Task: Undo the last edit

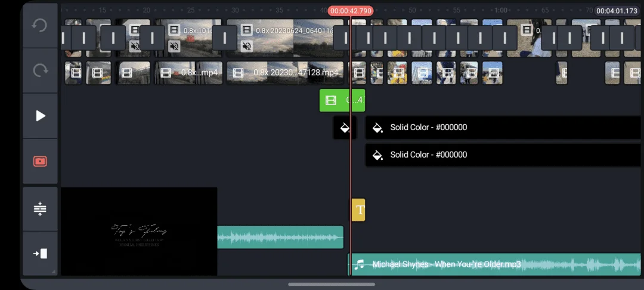Action: tap(40, 26)
